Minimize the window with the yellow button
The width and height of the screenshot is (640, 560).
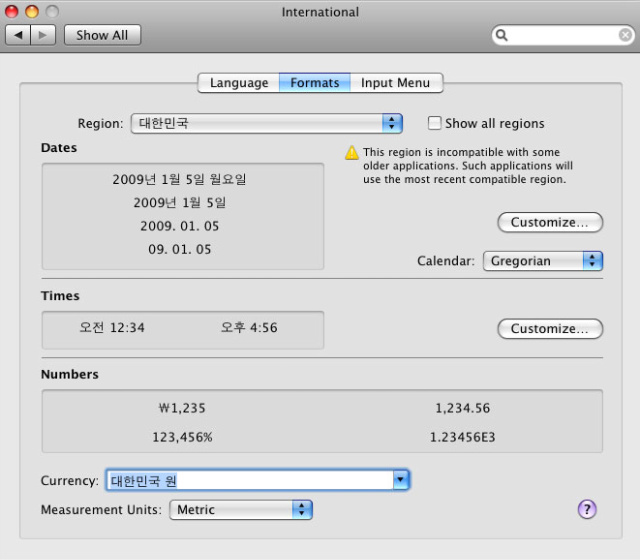(32, 11)
